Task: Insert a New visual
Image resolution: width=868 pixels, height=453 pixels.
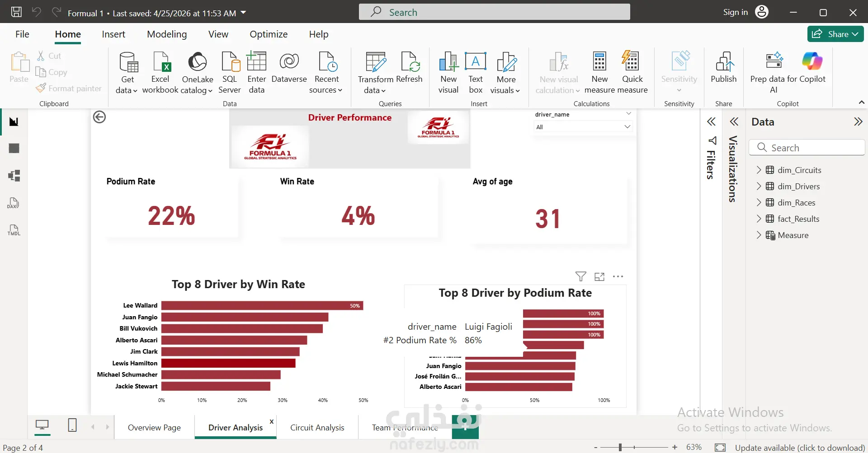Action: (448, 72)
